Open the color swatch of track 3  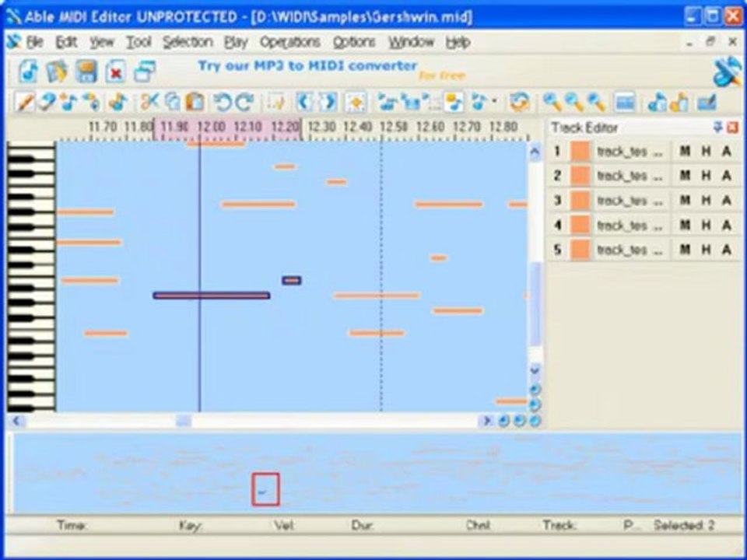580,201
